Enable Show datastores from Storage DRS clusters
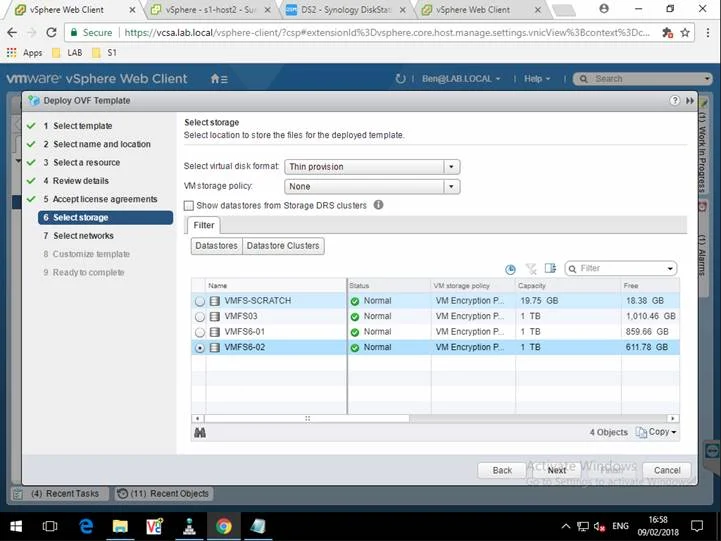The height and width of the screenshot is (541, 721). click(x=189, y=205)
